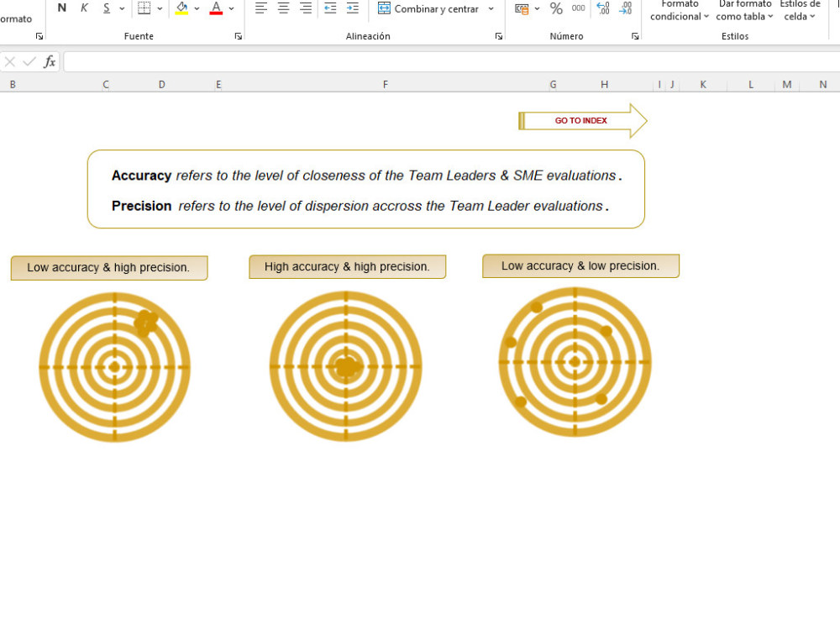Confirm formula entry checkmark
The image size is (840, 630).
pyautogui.click(x=29, y=62)
